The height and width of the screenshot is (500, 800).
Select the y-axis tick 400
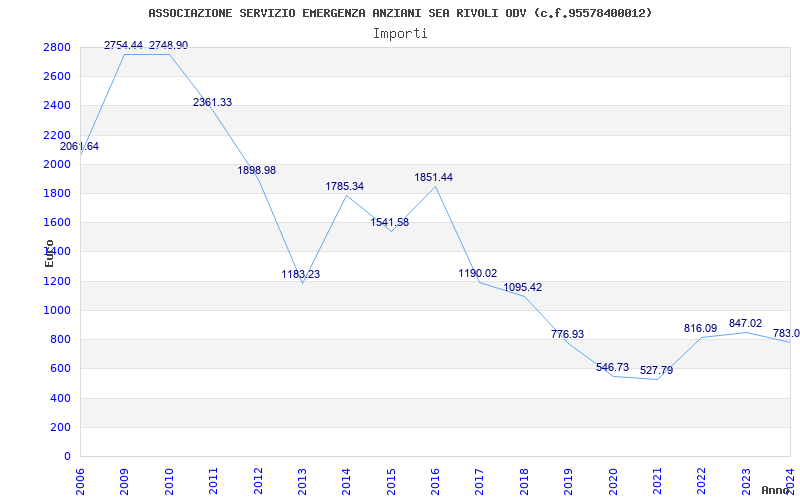[x=63, y=398]
